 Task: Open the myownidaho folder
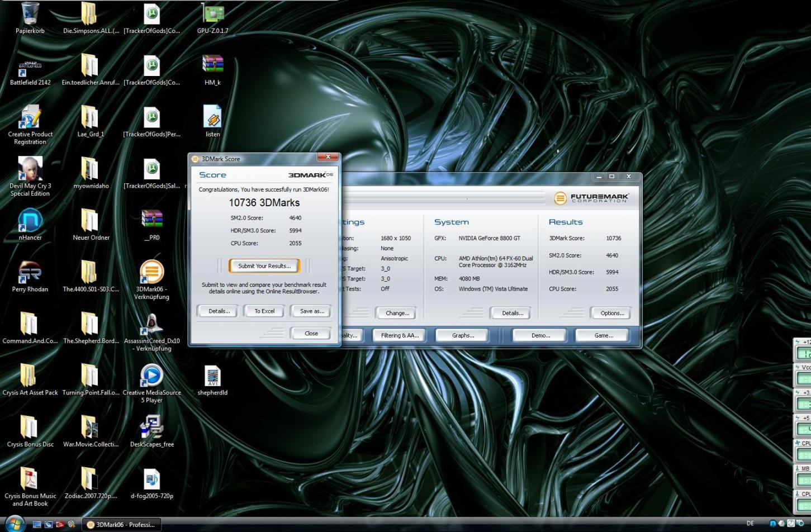coord(91,173)
